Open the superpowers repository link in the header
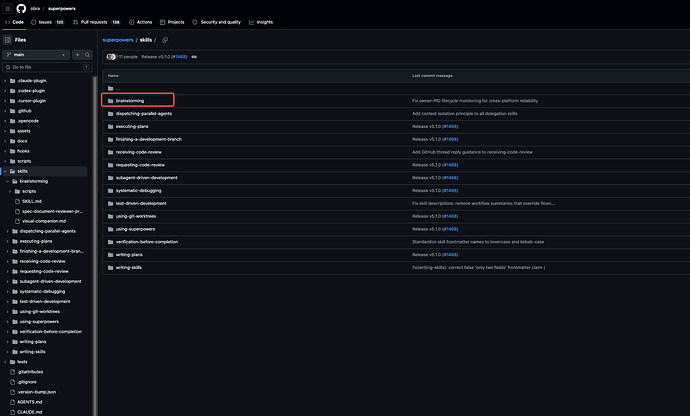Screen dimensions: 690x416 62,8
